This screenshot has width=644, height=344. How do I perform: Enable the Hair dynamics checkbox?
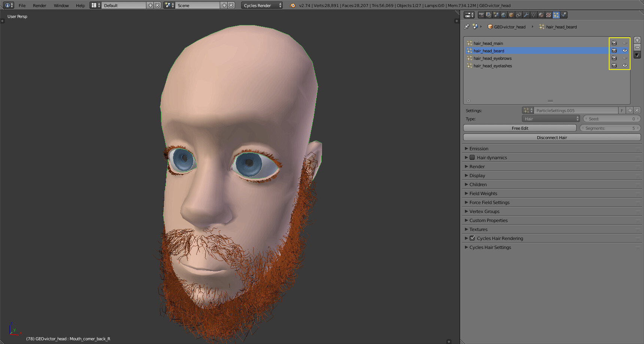(x=472, y=157)
